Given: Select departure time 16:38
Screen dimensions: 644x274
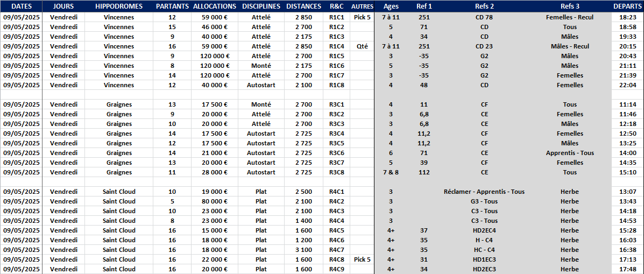Looking at the screenshot, I should 627,250.
